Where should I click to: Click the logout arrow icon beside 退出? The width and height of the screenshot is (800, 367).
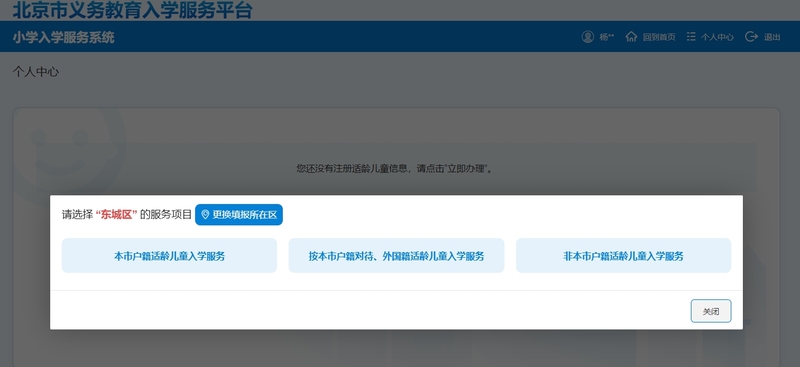coord(751,37)
